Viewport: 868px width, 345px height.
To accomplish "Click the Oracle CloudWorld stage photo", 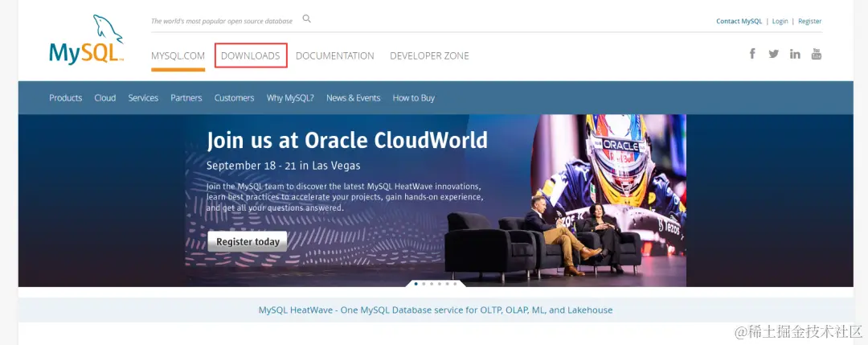I will (565, 199).
